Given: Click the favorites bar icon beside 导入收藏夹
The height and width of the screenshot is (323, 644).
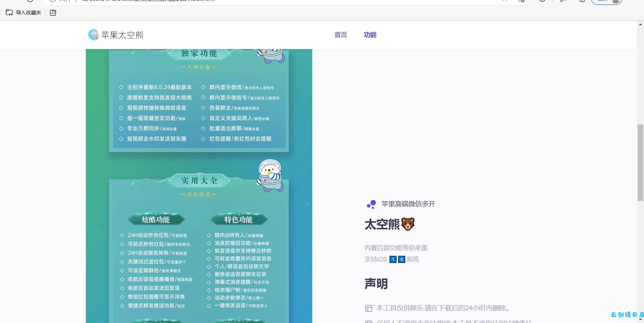Looking at the screenshot, I should 53,13.
